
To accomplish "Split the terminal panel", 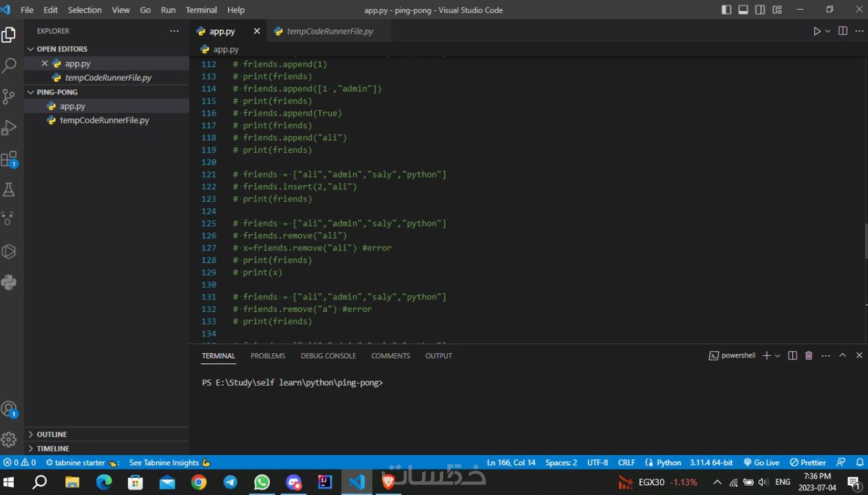I will click(x=792, y=356).
